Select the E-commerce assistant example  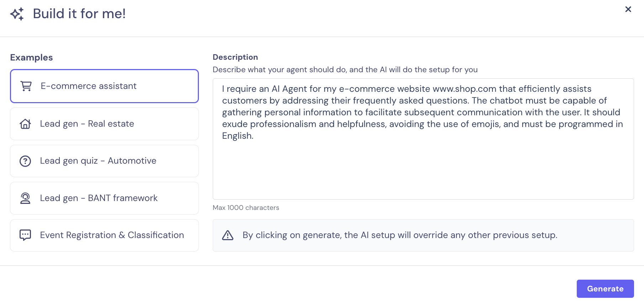pos(104,86)
